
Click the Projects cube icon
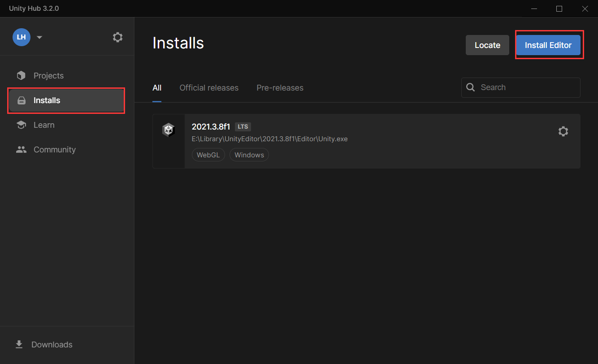(21, 76)
